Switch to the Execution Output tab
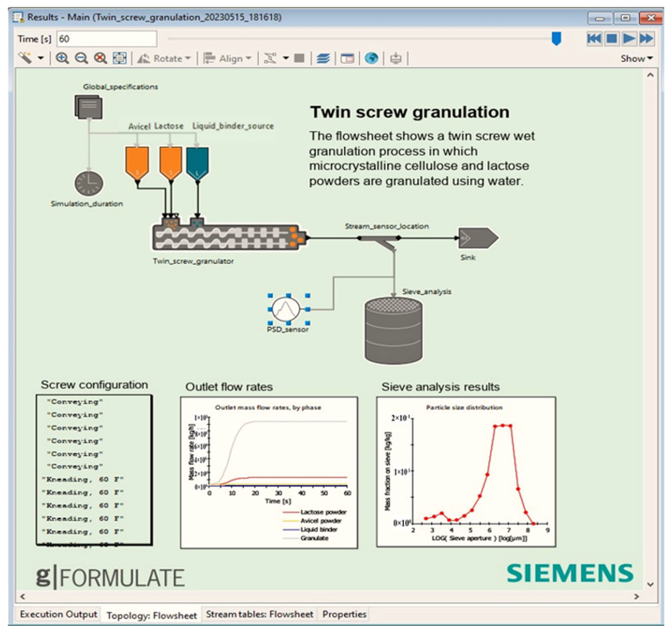 [x=58, y=614]
